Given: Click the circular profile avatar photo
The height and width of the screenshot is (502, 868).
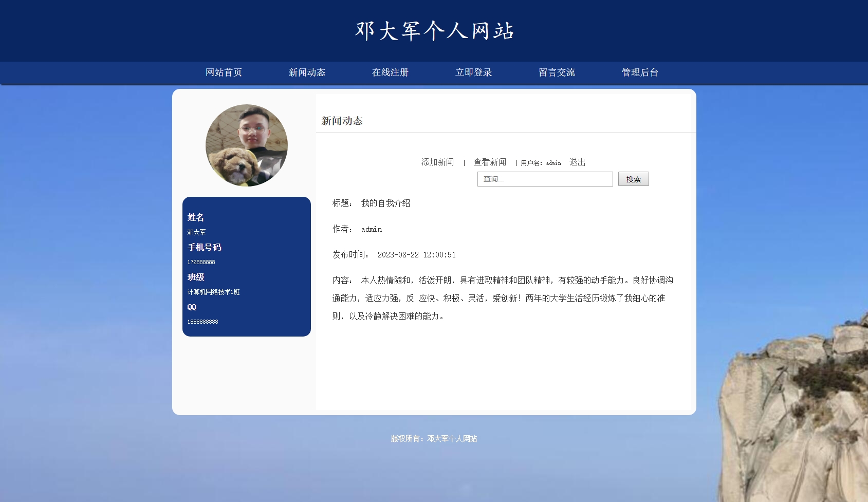Looking at the screenshot, I should 247,145.
